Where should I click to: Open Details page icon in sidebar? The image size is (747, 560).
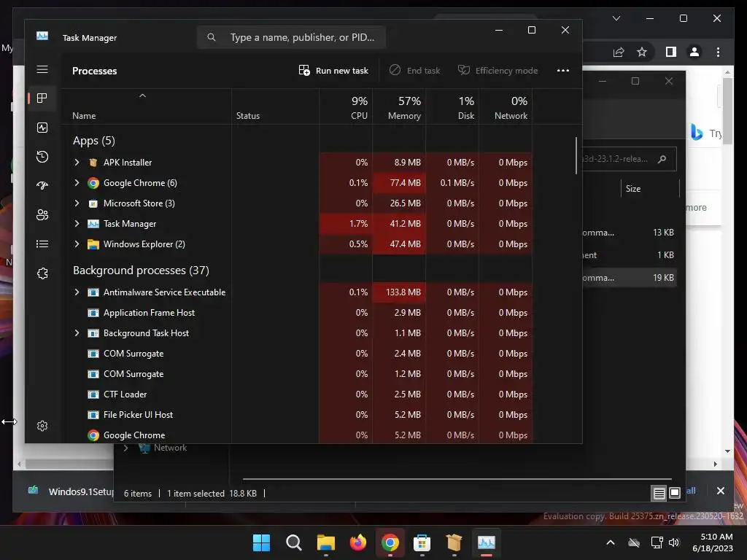(42, 244)
